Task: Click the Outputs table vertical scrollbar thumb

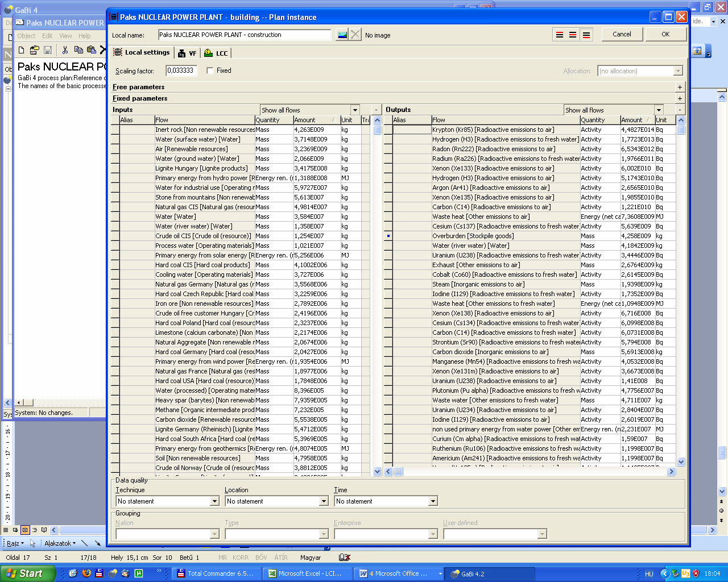Action: pyautogui.click(x=681, y=130)
